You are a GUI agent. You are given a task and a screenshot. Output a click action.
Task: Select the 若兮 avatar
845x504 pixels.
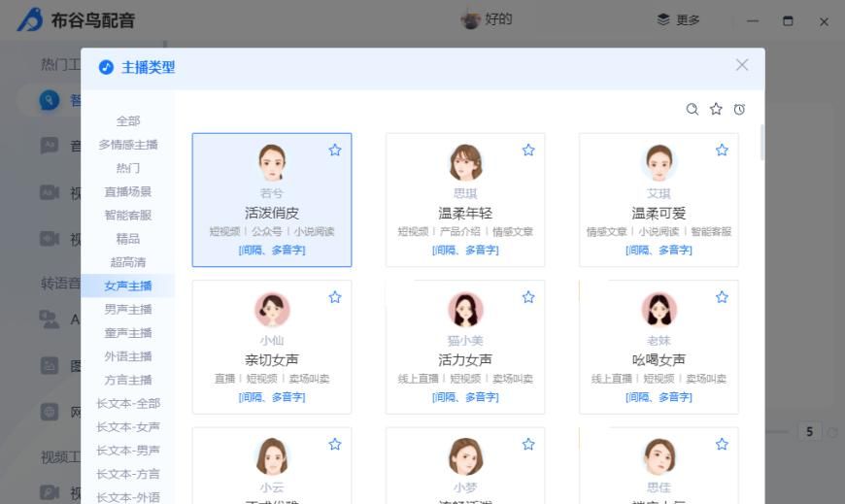(272, 162)
